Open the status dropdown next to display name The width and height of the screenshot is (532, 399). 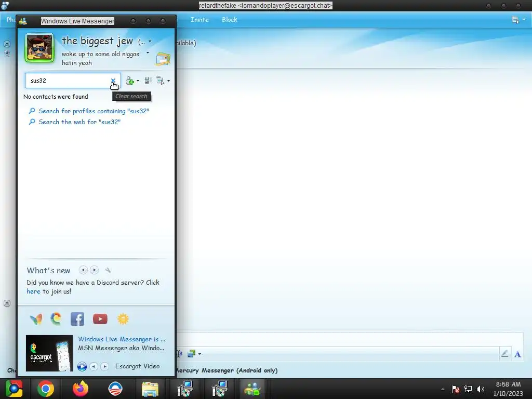(x=150, y=42)
